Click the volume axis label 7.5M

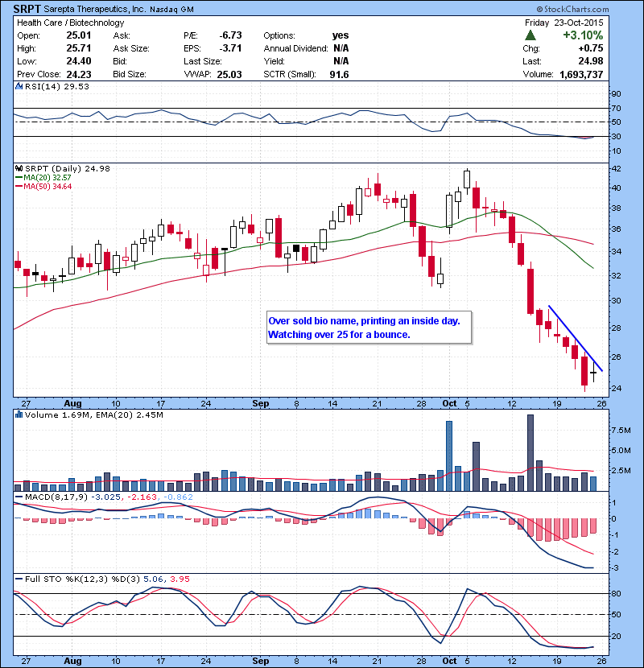(621, 431)
